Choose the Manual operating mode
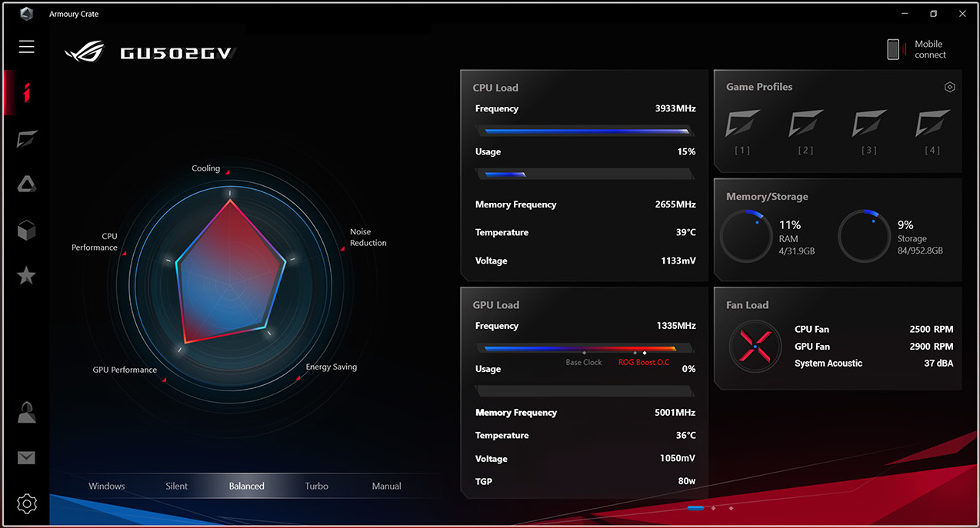Viewport: 980px width, 528px height. [x=386, y=486]
